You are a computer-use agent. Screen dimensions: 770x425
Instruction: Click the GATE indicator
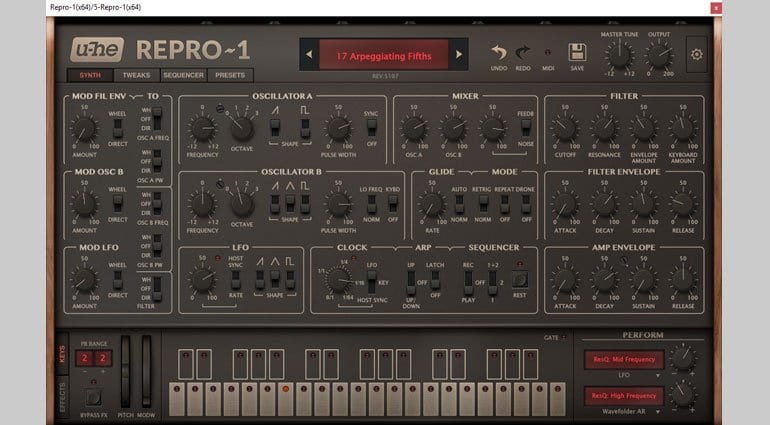pos(564,337)
